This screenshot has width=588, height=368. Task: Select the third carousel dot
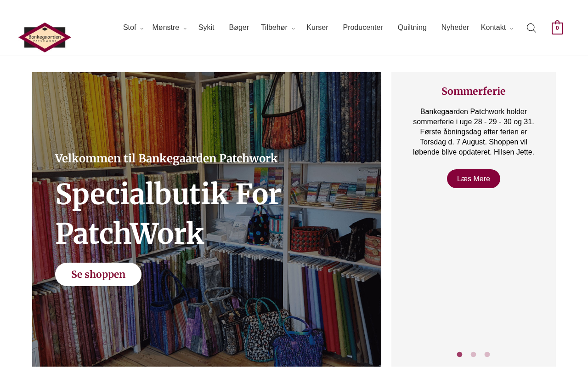[x=487, y=355]
